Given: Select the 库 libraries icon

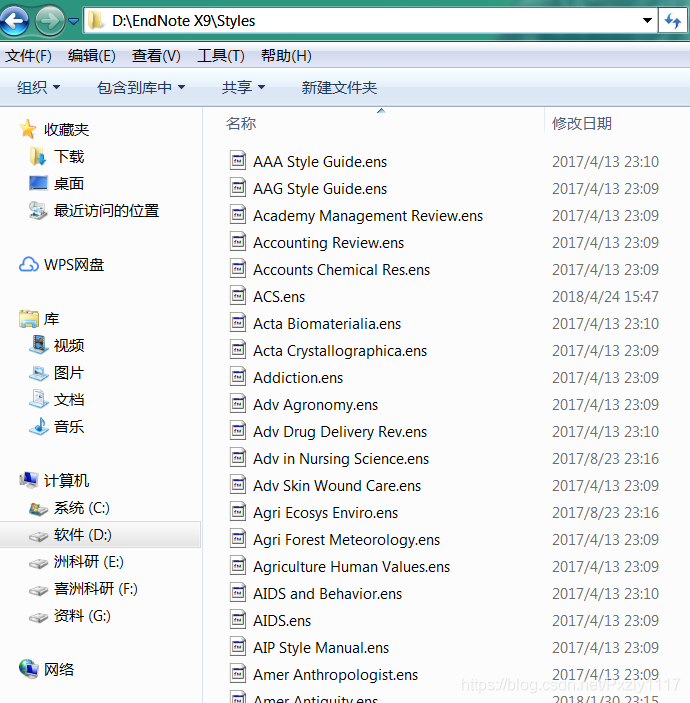Looking at the screenshot, I should 29,319.
